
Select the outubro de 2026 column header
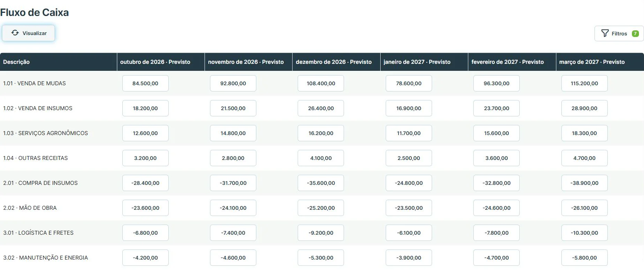pyautogui.click(x=161, y=62)
